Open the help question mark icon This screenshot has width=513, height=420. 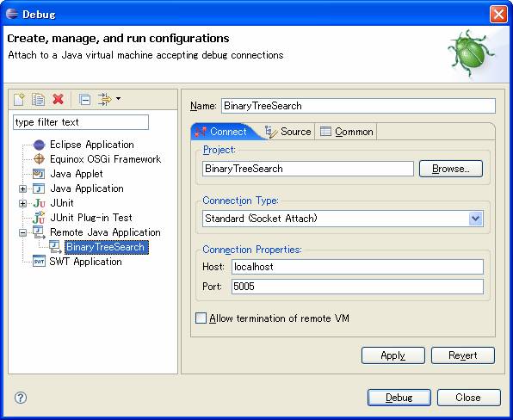point(21,398)
